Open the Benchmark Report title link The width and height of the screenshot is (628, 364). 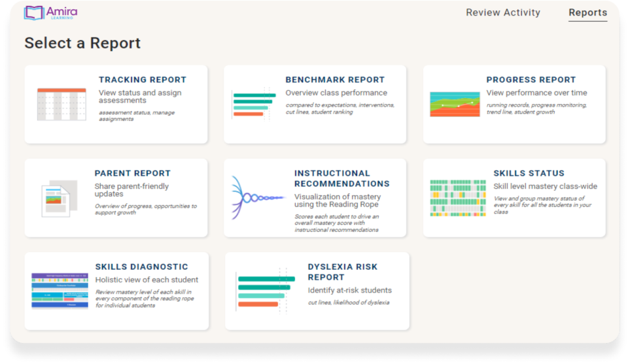click(x=335, y=80)
